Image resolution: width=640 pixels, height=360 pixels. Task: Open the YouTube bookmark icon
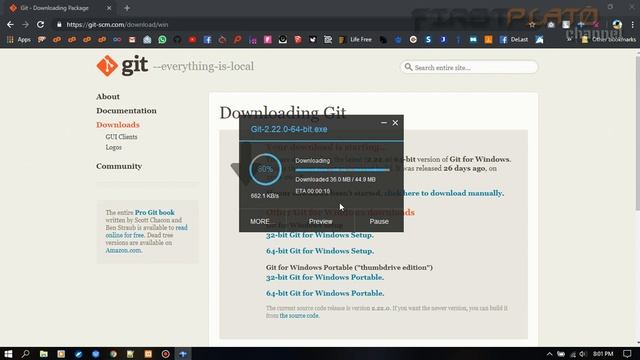click(192, 40)
